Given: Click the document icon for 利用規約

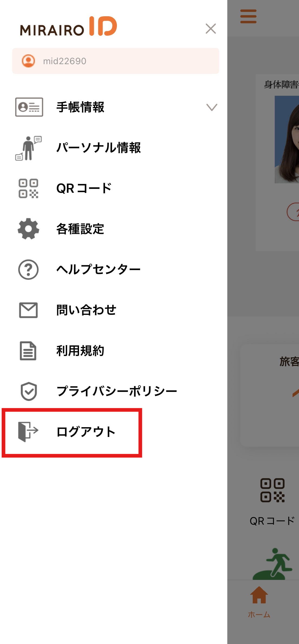Looking at the screenshot, I should [x=28, y=351].
